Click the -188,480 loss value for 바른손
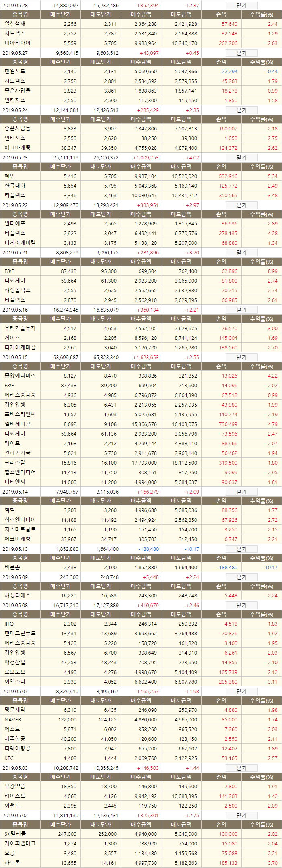Viewport: 282px width, 868px height. point(227,567)
